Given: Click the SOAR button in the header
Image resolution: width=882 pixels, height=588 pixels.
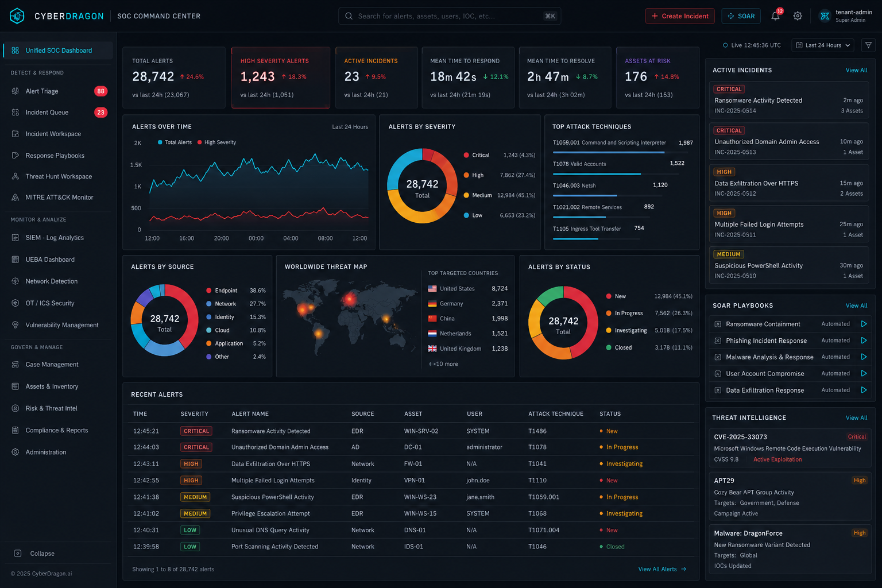Looking at the screenshot, I should pos(741,16).
